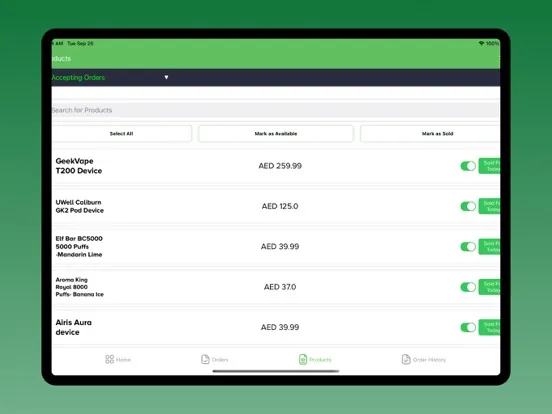Mark Airis Aura device sold for today

coord(489,327)
